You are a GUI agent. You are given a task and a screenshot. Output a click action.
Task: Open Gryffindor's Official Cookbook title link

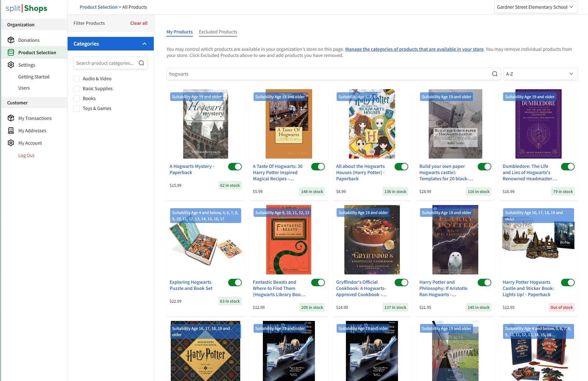361,288
